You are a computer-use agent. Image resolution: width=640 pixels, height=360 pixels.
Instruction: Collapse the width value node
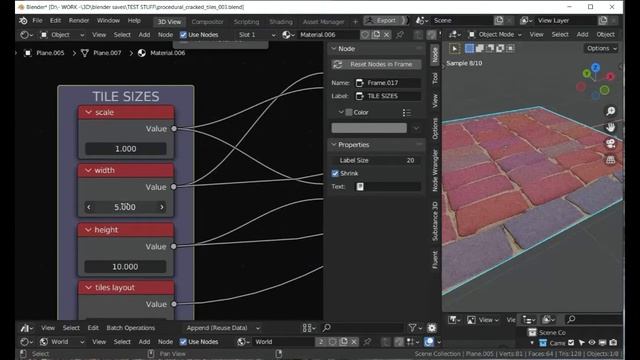tap(88, 170)
